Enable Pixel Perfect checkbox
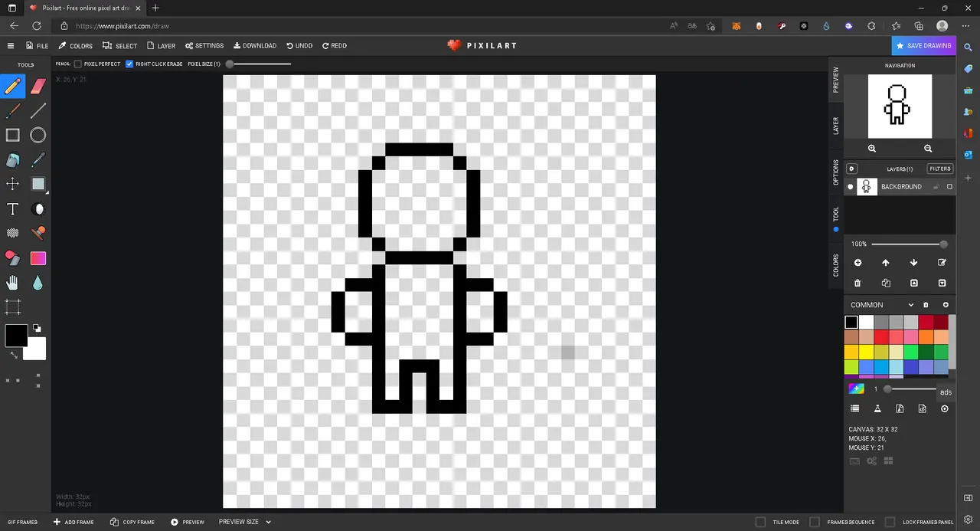The height and width of the screenshot is (531, 980). 77,64
